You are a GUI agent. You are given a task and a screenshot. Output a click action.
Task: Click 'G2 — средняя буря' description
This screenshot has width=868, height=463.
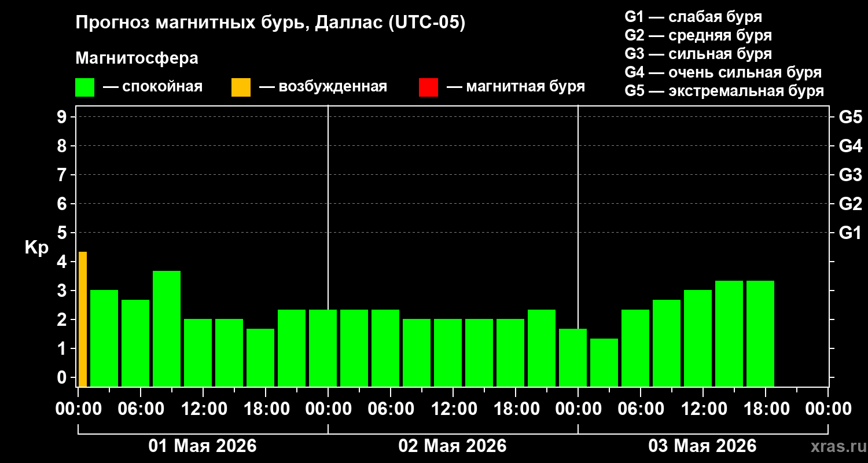[698, 35]
